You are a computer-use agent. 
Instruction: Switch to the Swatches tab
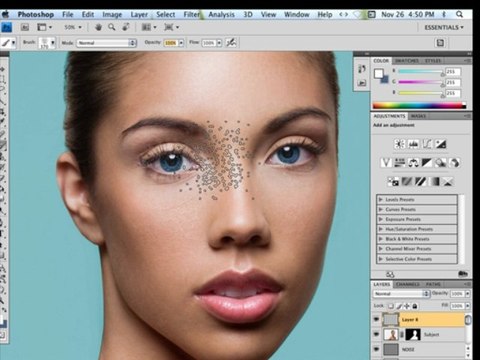(406, 61)
